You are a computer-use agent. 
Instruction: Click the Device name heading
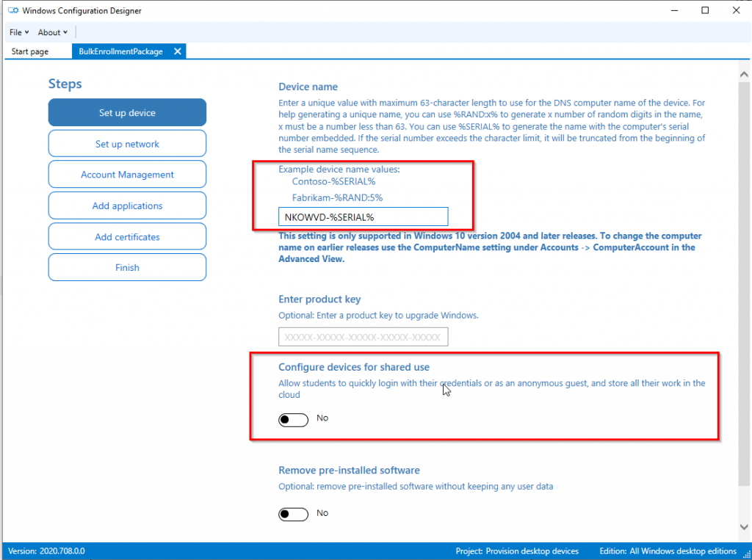tap(308, 87)
